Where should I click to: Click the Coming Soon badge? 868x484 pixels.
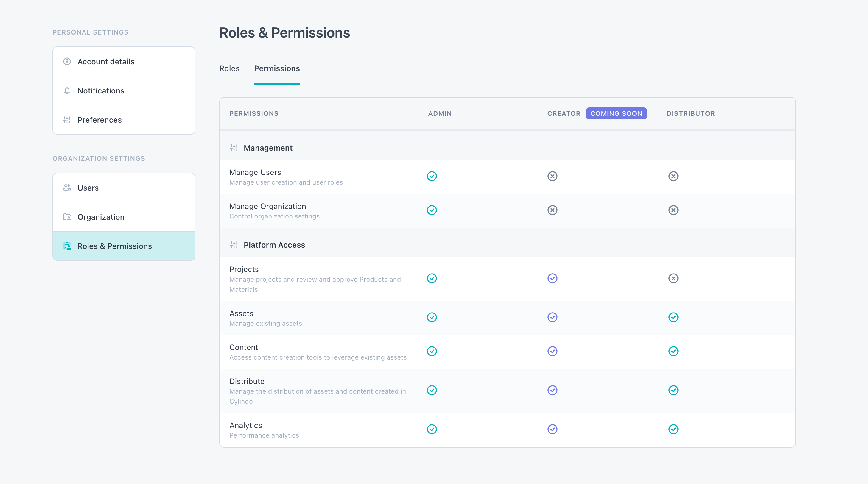(616, 113)
